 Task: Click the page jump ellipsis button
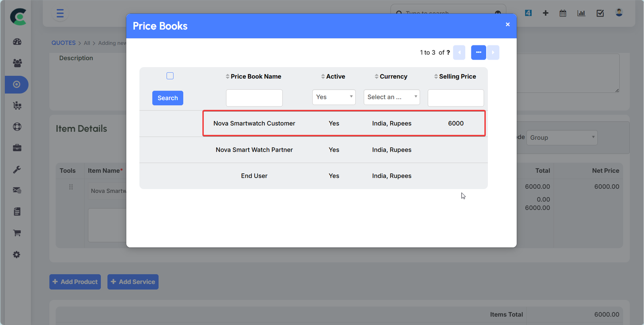coord(478,52)
